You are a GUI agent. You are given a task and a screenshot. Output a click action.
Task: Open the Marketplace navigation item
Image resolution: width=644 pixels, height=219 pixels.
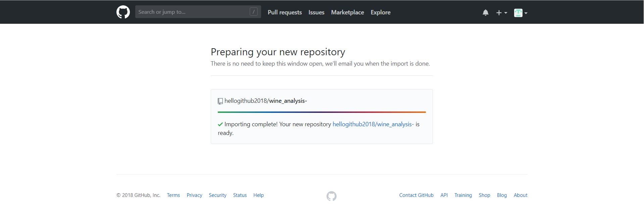[x=347, y=12]
